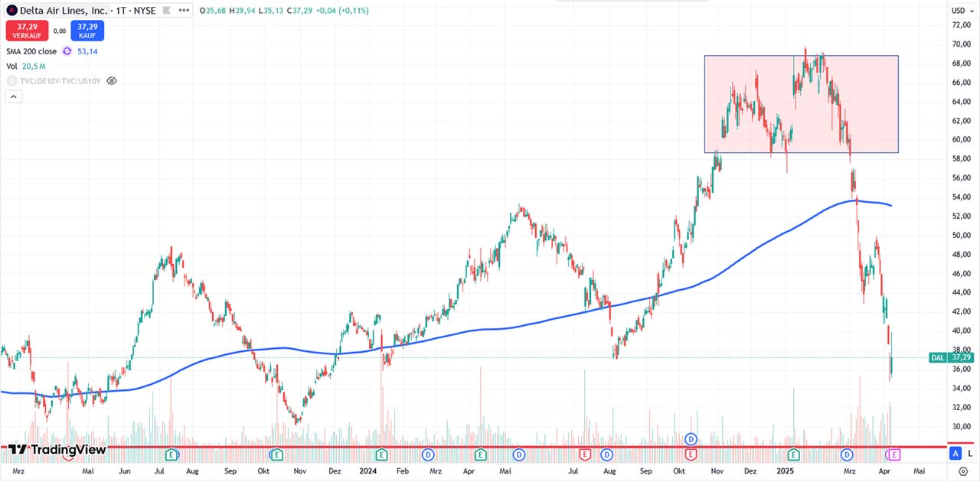This screenshot has height=482, width=980.
Task: Click the 40,00 price scale label
Action: [961, 331]
